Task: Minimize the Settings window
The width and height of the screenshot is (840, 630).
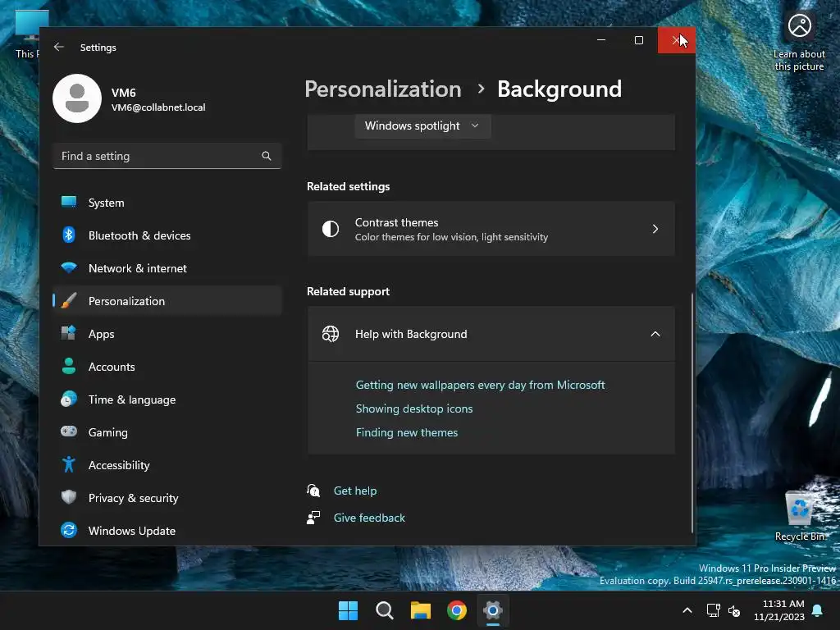Action: pos(601,40)
